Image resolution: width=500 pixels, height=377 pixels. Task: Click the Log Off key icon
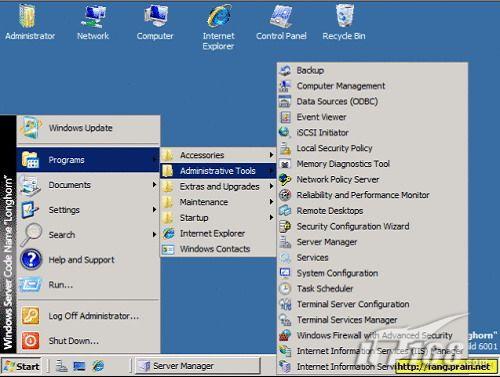tap(30, 316)
